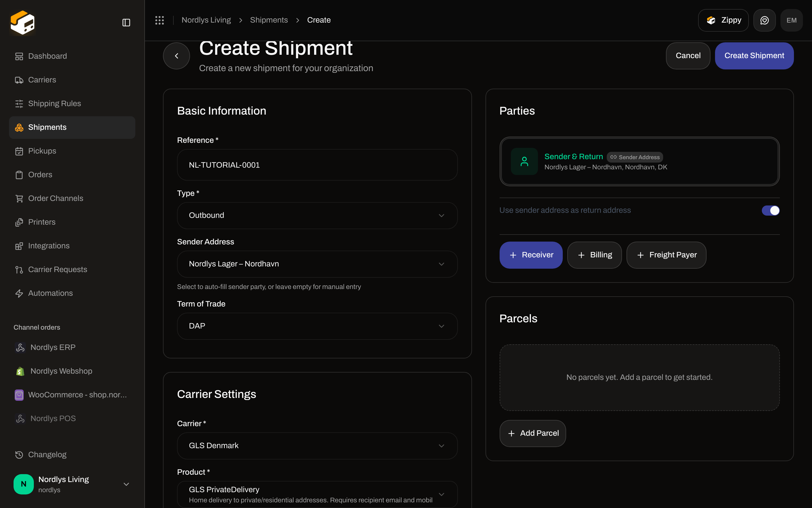Click the Cancel button
The height and width of the screenshot is (508, 812).
coord(688,56)
